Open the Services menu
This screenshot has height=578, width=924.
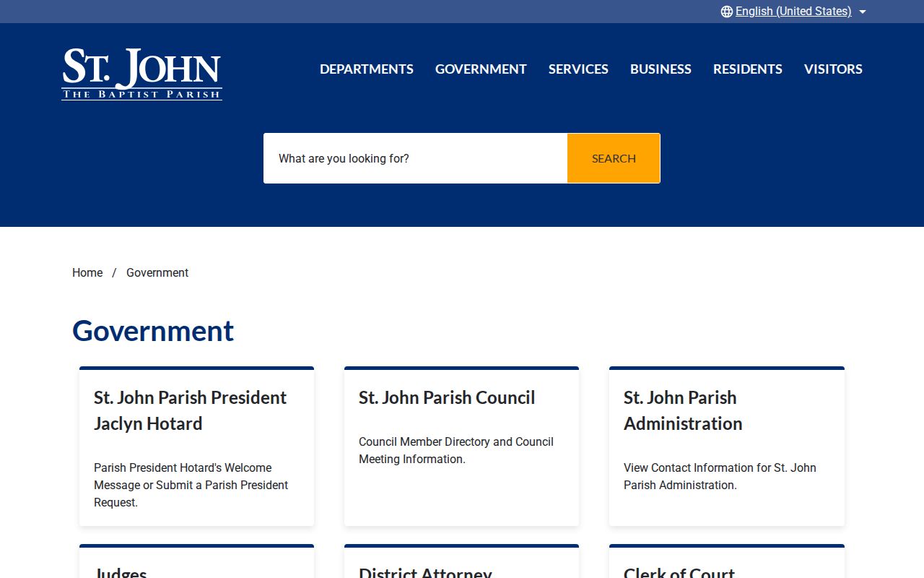coord(578,69)
